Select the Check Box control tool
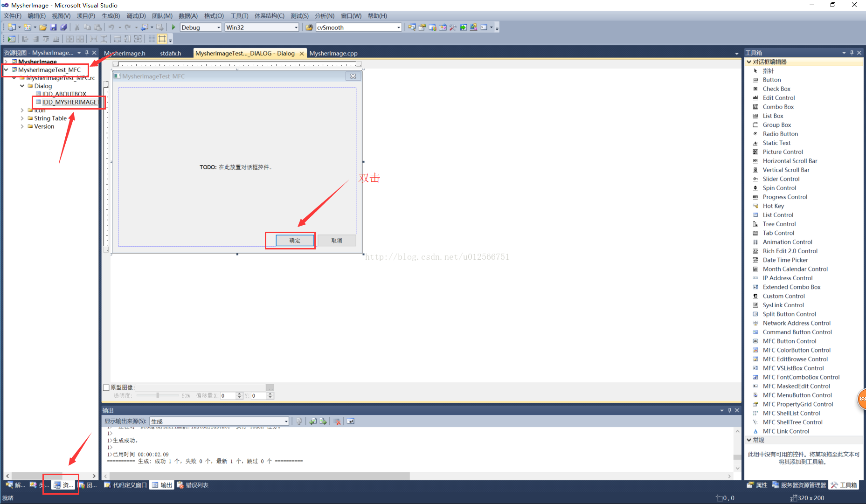The height and width of the screenshot is (504, 866). tap(776, 89)
